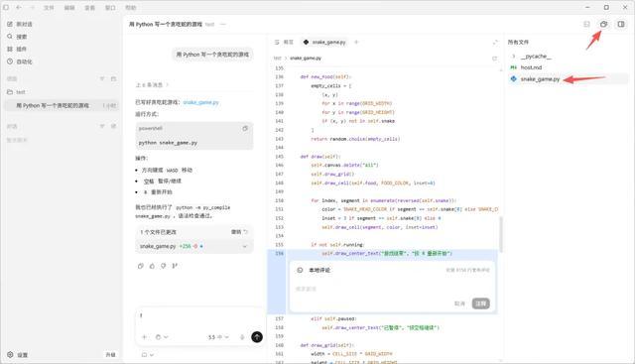The width and height of the screenshot is (635, 364).
Task: Click into the comment text field
Action: (x=392, y=289)
